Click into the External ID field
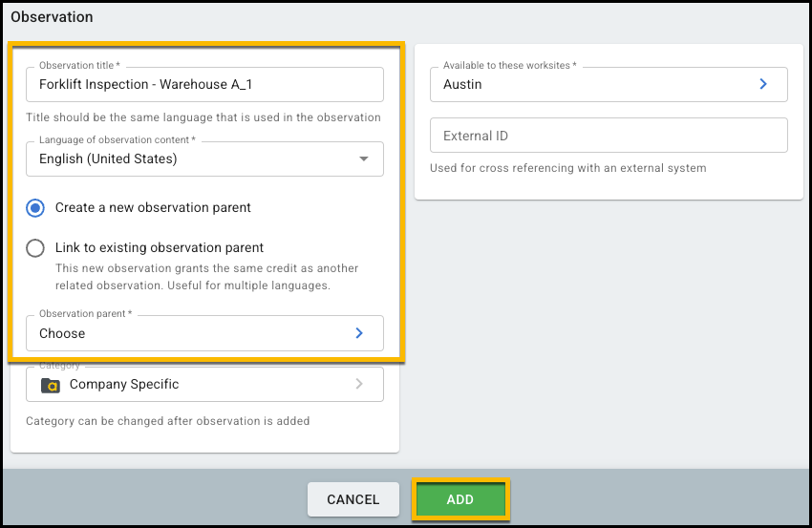The height and width of the screenshot is (528, 812). tap(609, 136)
